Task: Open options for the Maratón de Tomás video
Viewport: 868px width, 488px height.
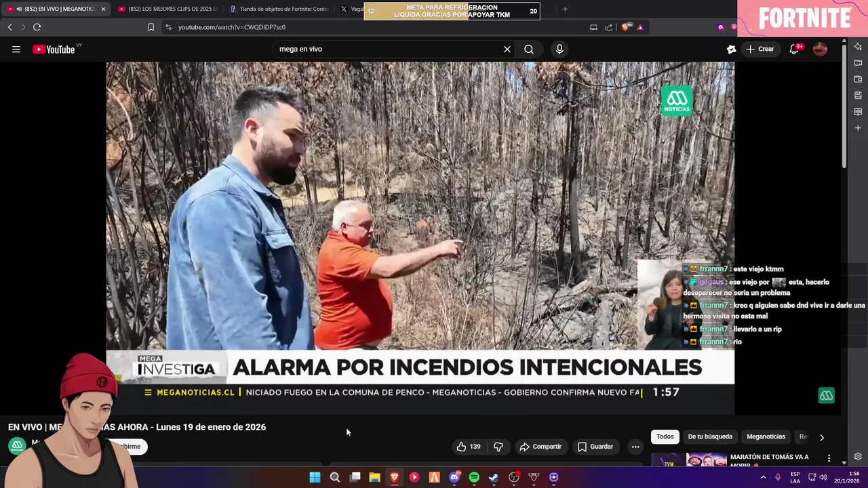Action: pos(829,459)
